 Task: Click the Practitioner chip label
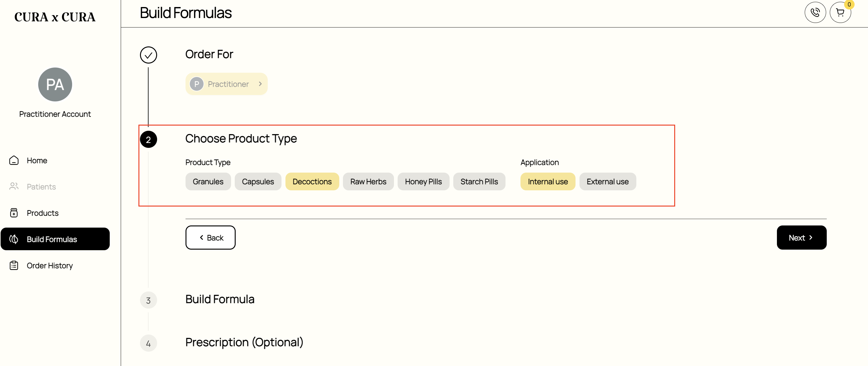tap(228, 84)
